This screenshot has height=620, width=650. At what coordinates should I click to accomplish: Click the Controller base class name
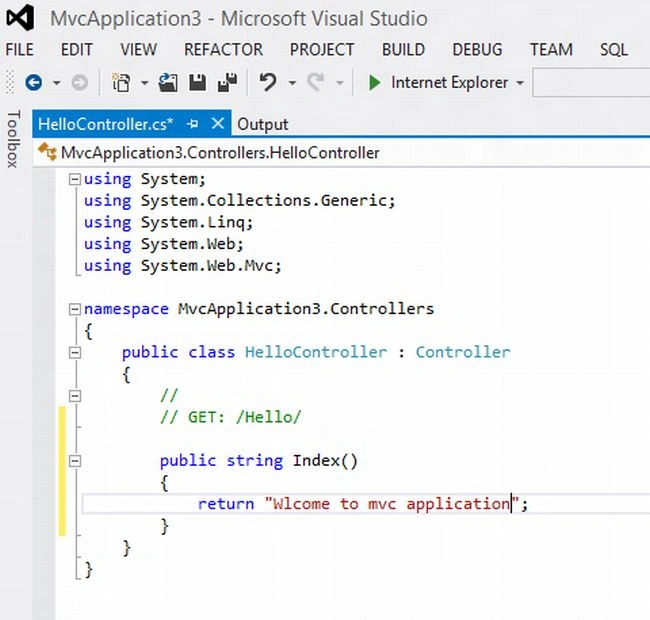click(463, 352)
